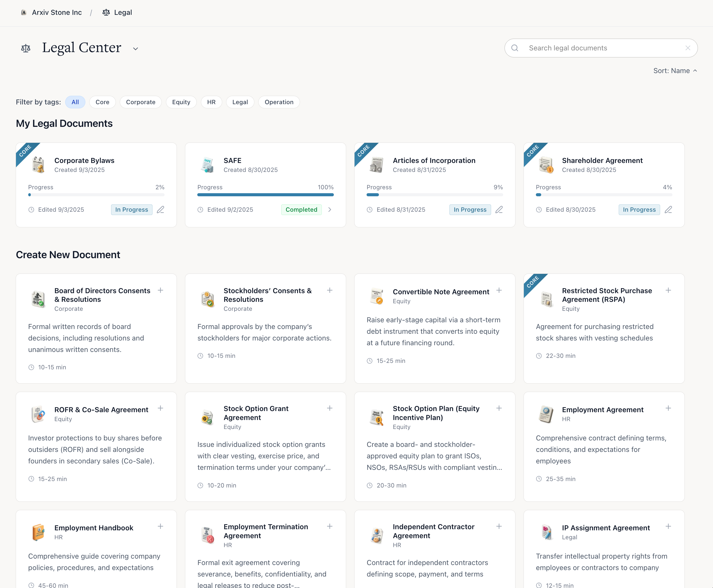Click the Convertible Note Agreement document icon

(376, 296)
